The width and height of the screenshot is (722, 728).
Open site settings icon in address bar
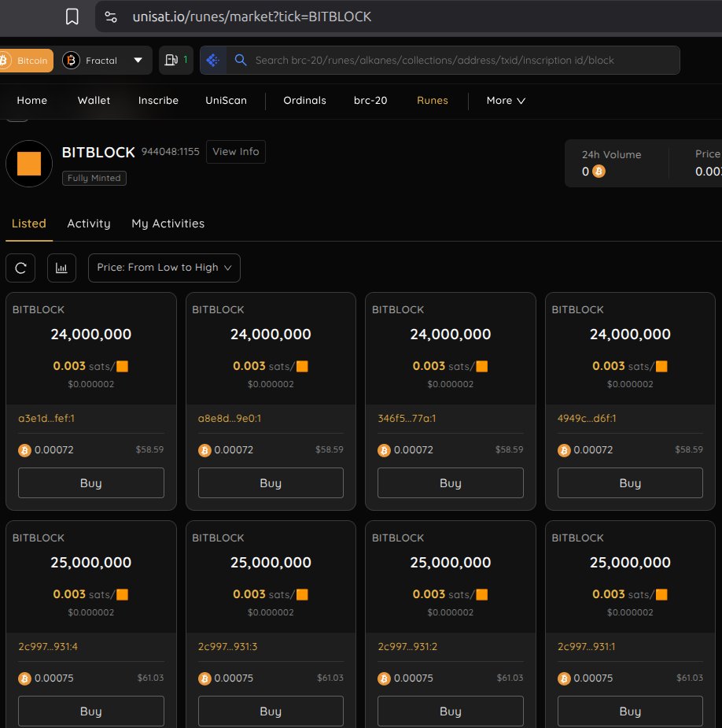[111, 17]
